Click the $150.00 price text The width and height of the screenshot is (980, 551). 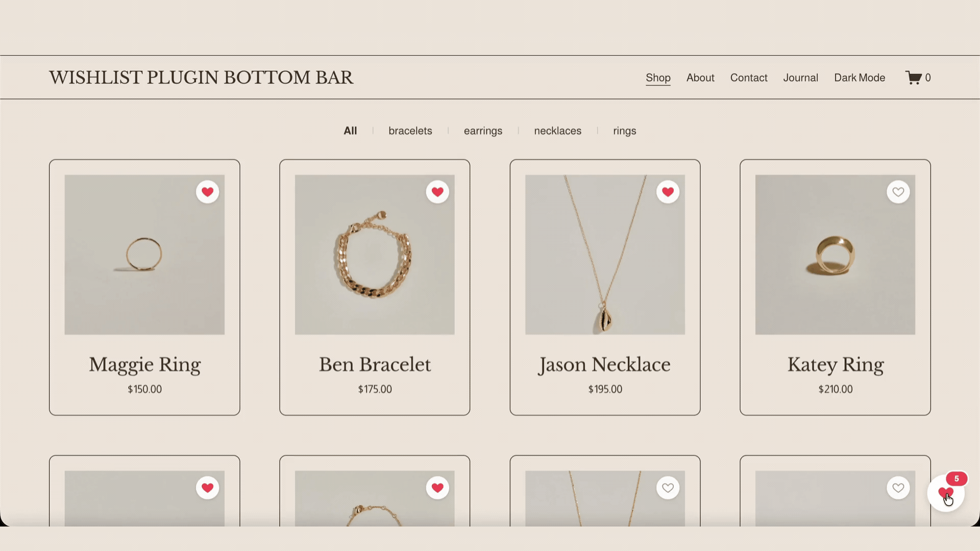(145, 389)
